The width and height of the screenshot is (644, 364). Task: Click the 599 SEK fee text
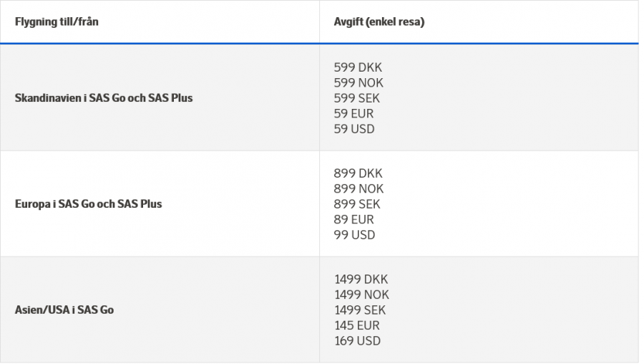coord(357,98)
